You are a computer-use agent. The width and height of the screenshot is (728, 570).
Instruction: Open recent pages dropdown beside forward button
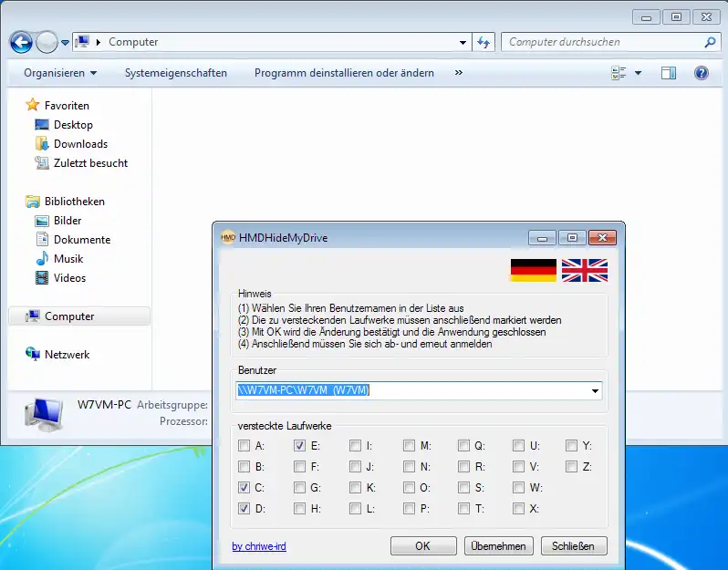pyautogui.click(x=65, y=43)
